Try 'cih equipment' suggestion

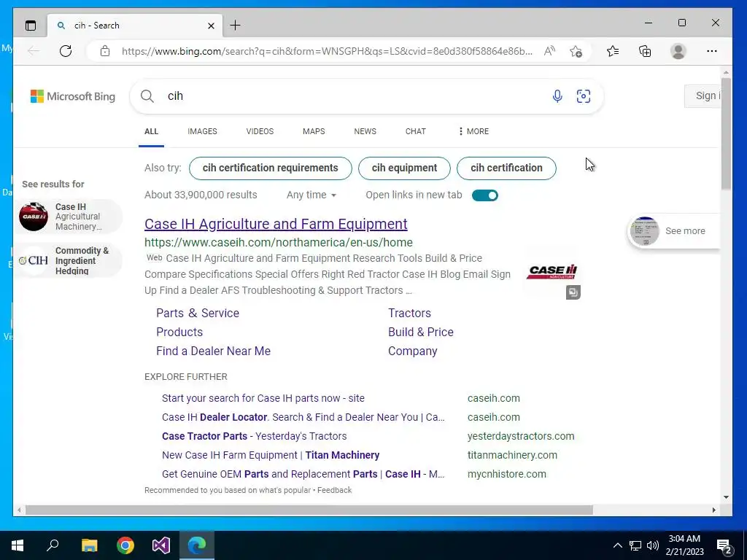404,168
